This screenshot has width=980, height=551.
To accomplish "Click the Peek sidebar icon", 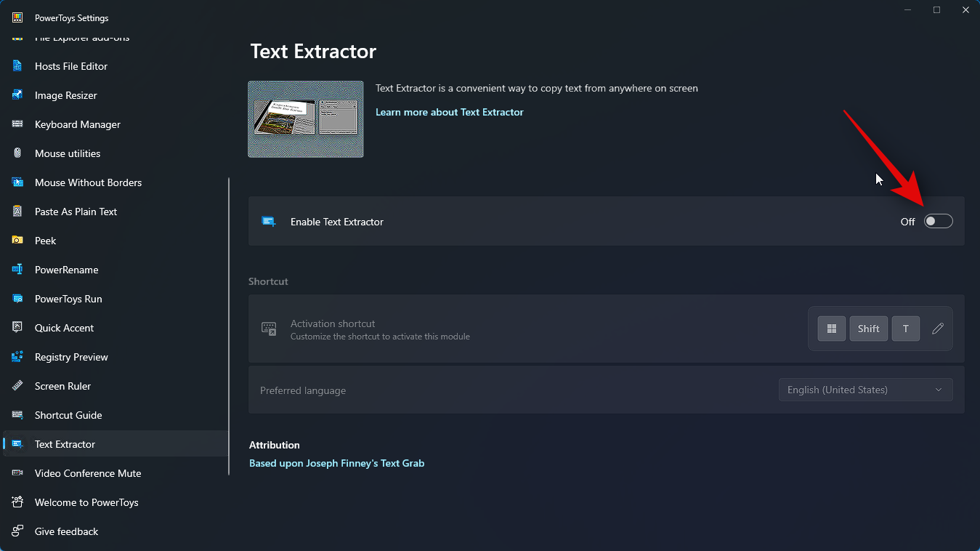I will click(17, 241).
